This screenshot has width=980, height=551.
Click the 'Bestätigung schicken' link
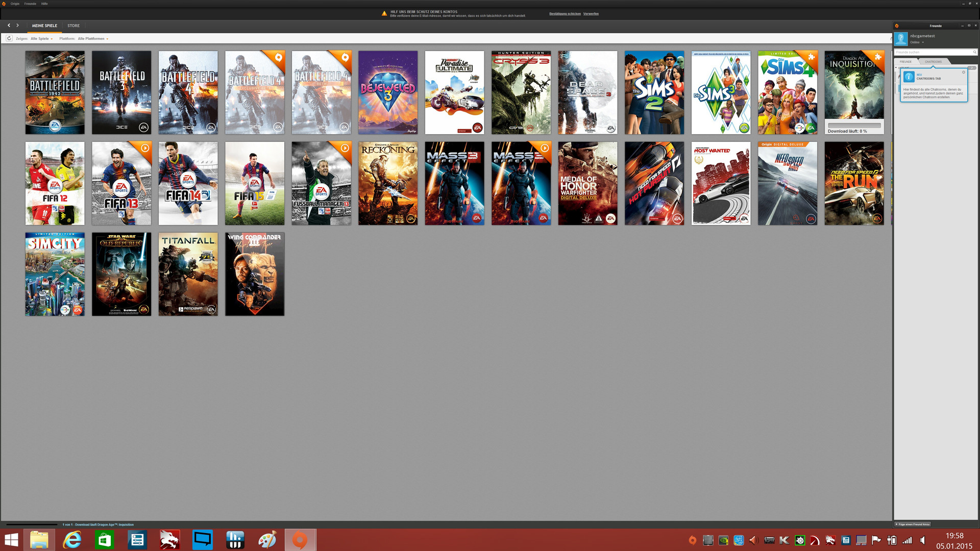(565, 14)
